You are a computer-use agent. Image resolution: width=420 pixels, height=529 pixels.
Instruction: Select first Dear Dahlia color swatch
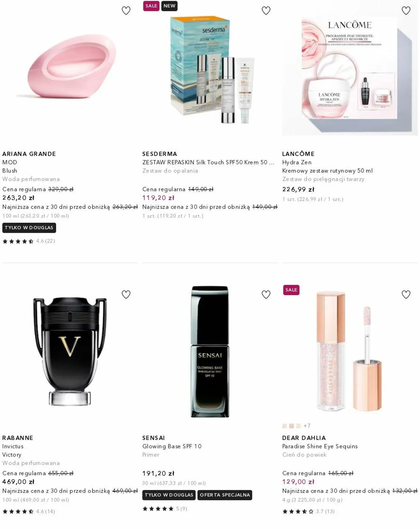pyautogui.click(x=285, y=426)
